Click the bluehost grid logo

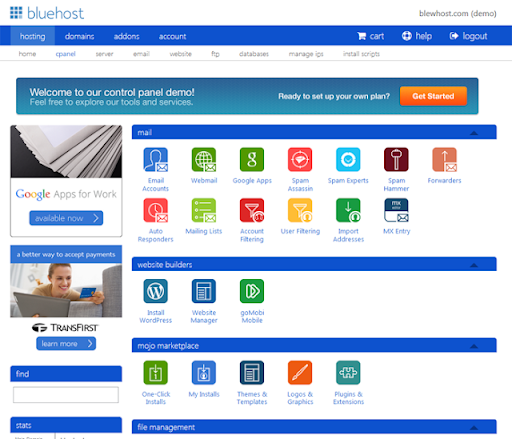coord(16,13)
